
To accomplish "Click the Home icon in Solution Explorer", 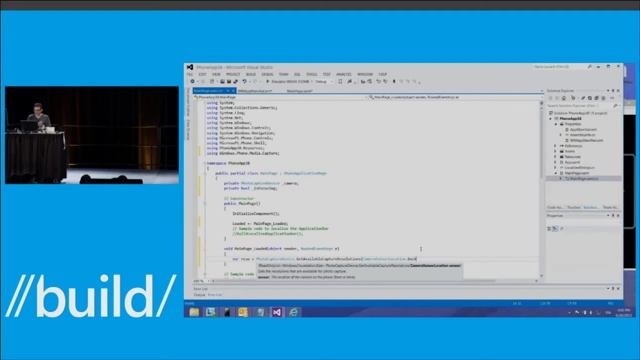I will point(564,98).
